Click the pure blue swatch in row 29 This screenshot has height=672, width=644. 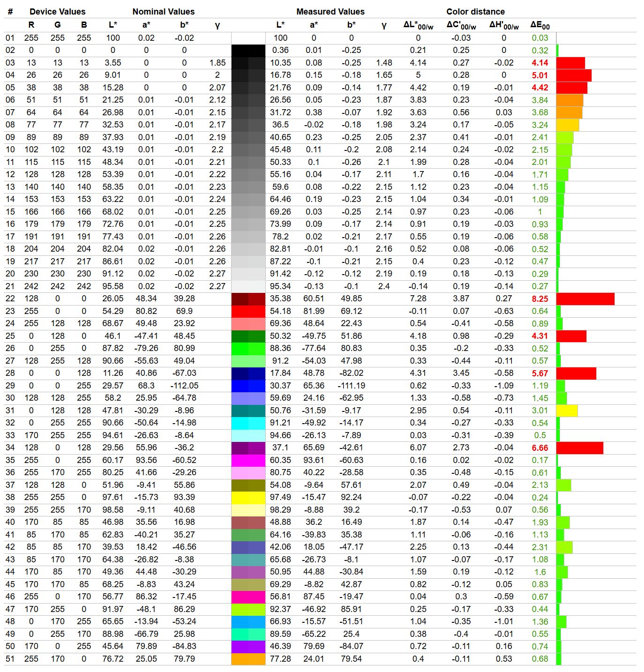click(248, 386)
